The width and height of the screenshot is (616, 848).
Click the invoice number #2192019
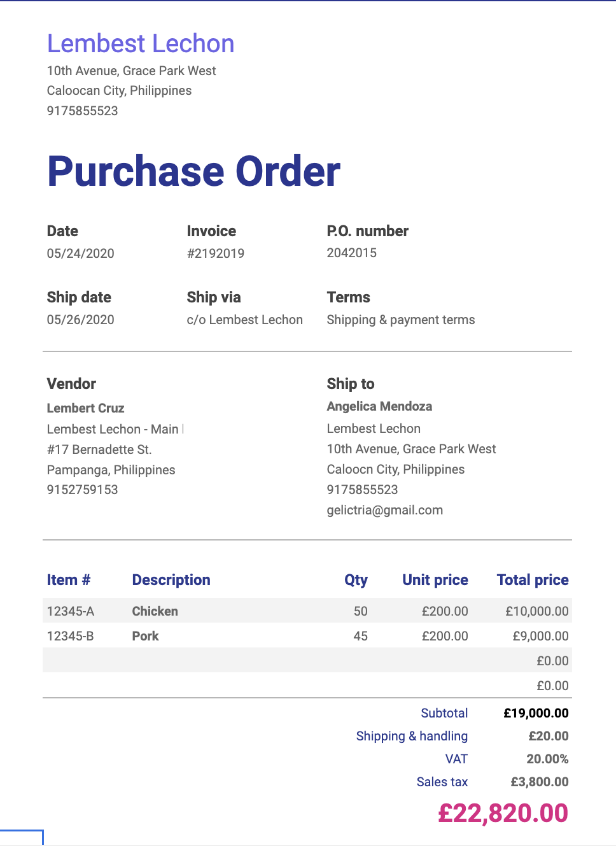pyautogui.click(x=215, y=253)
